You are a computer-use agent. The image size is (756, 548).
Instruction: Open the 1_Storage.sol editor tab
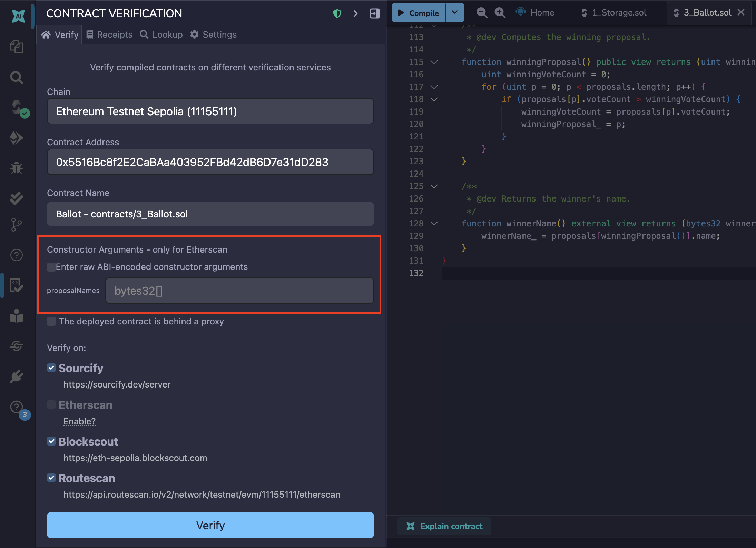pyautogui.click(x=614, y=13)
